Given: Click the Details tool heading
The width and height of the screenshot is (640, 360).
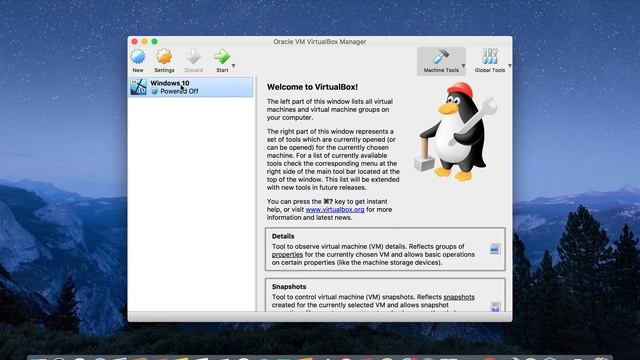Looking at the screenshot, I should [283, 236].
